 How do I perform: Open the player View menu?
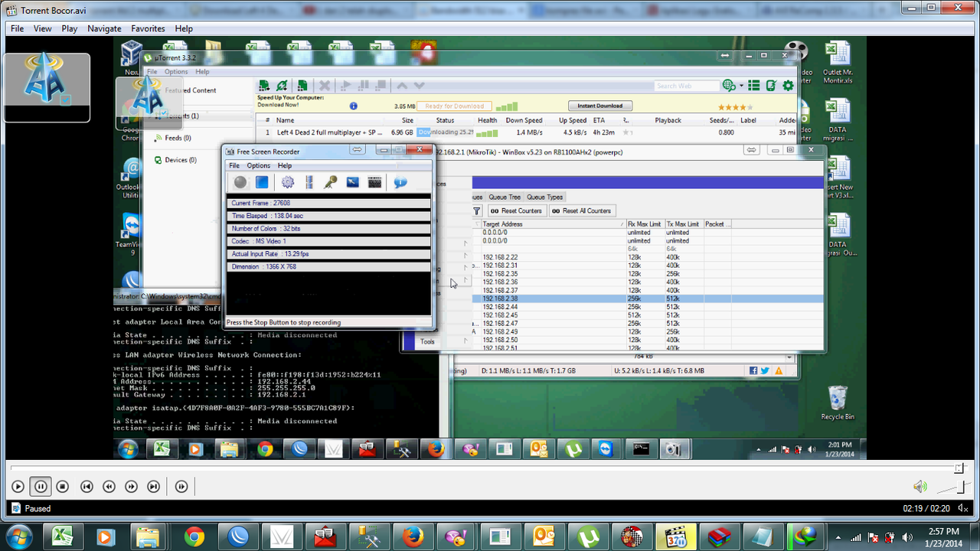click(42, 28)
